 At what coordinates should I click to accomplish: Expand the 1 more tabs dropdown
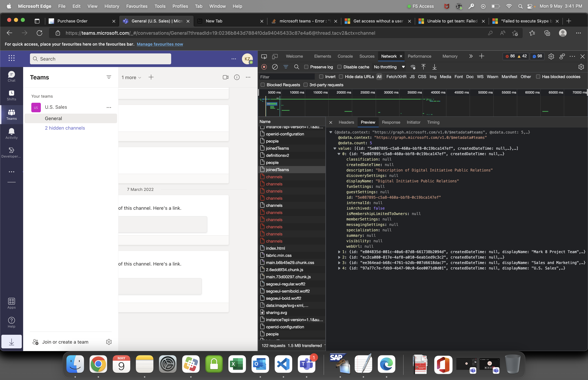131,78
